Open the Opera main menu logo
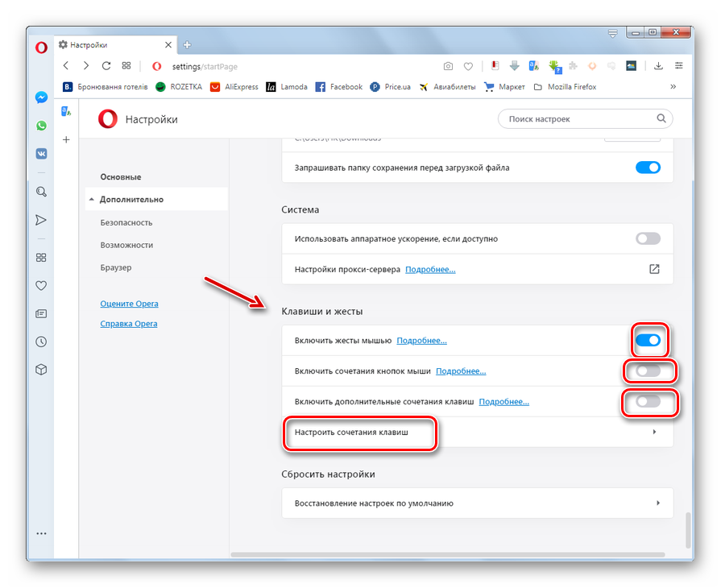 click(41, 48)
